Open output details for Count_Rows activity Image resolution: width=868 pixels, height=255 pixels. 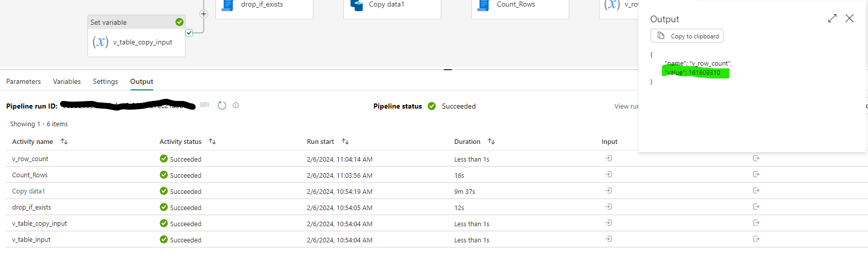click(756, 175)
